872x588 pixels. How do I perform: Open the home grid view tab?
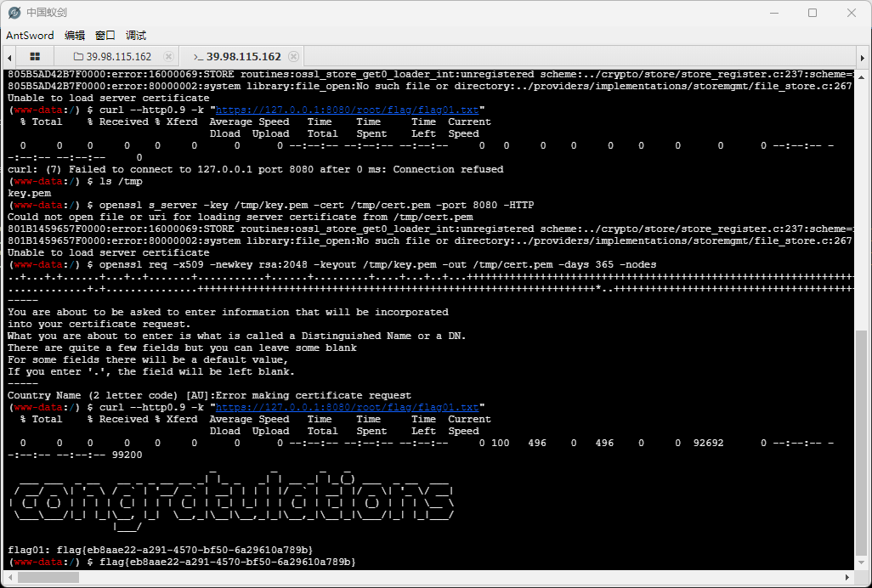coord(35,57)
